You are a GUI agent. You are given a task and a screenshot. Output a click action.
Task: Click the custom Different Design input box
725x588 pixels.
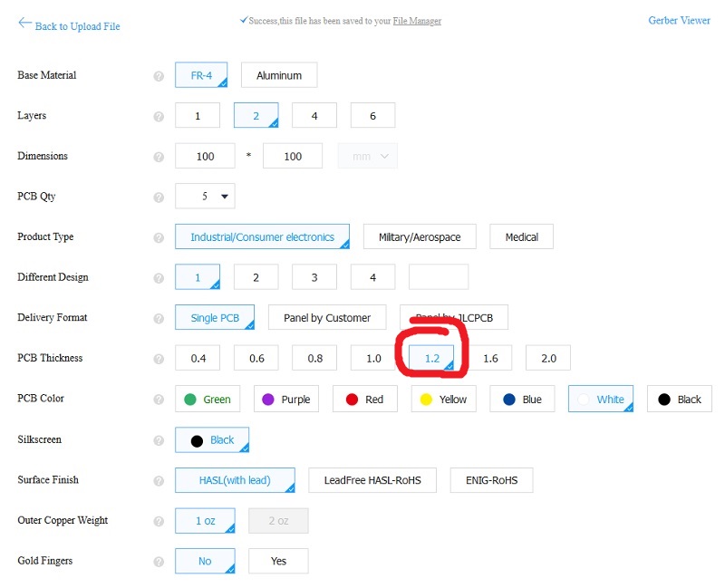coord(439,277)
